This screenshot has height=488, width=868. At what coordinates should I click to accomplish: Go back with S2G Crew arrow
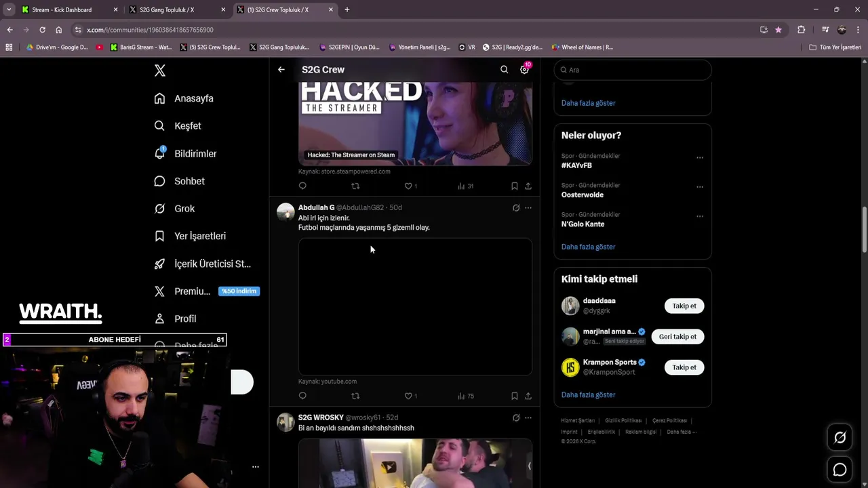point(281,69)
